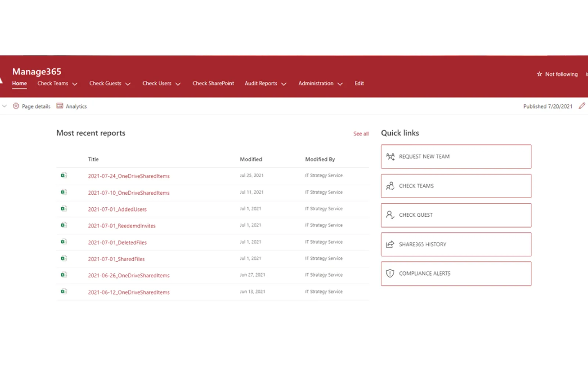The image size is (588, 368).
Task: Sort by the Modified column header
Action: [x=251, y=159]
